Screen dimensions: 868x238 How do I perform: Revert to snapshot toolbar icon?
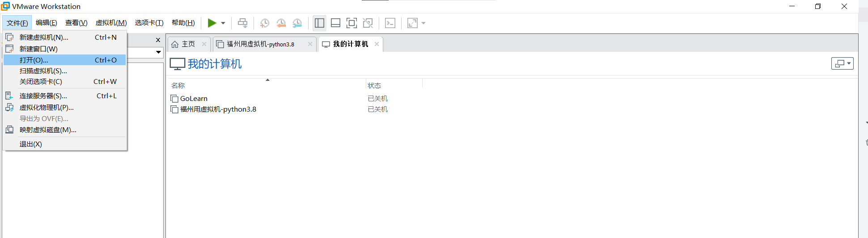pyautogui.click(x=281, y=23)
